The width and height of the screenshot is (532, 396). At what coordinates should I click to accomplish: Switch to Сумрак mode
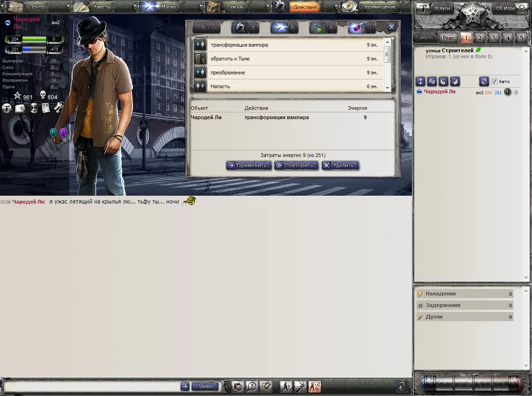point(425,38)
